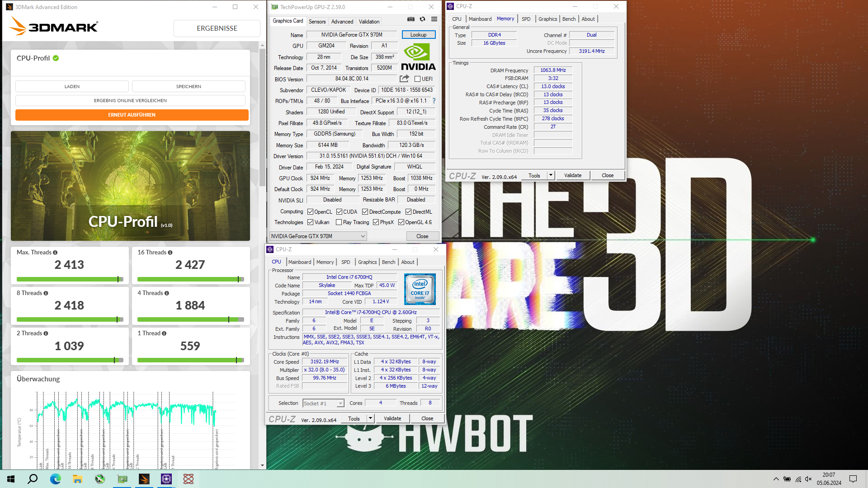Toggle the DirectML checkbox

coord(408,212)
